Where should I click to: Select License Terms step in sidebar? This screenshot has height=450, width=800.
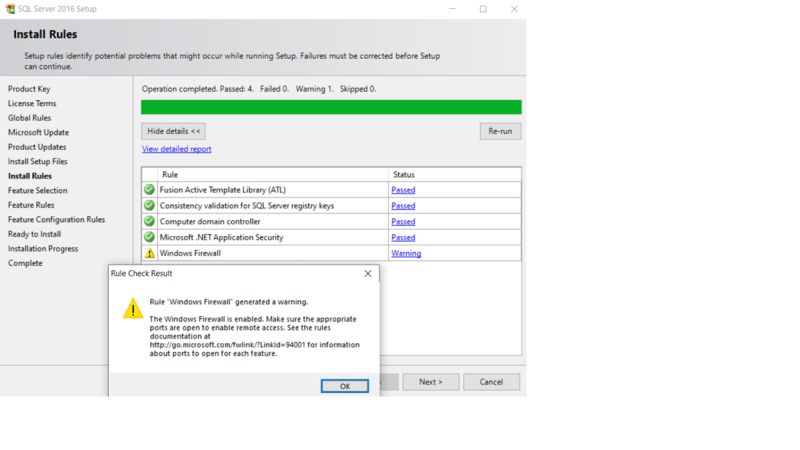pos(32,103)
